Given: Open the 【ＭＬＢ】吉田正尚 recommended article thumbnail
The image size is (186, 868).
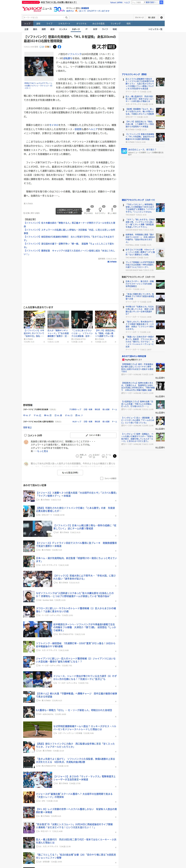Looking at the screenshot, I should (106, 319).
